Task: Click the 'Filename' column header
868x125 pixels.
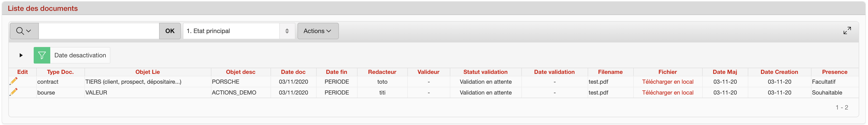Action: [610, 72]
